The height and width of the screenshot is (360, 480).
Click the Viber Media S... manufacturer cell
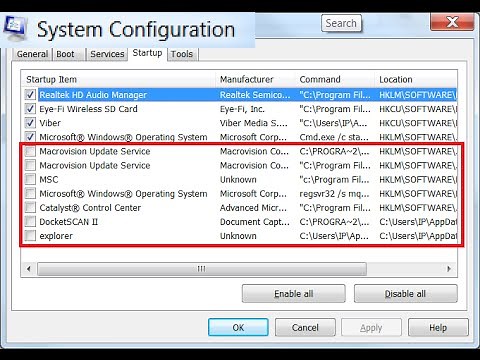[x=253, y=123]
